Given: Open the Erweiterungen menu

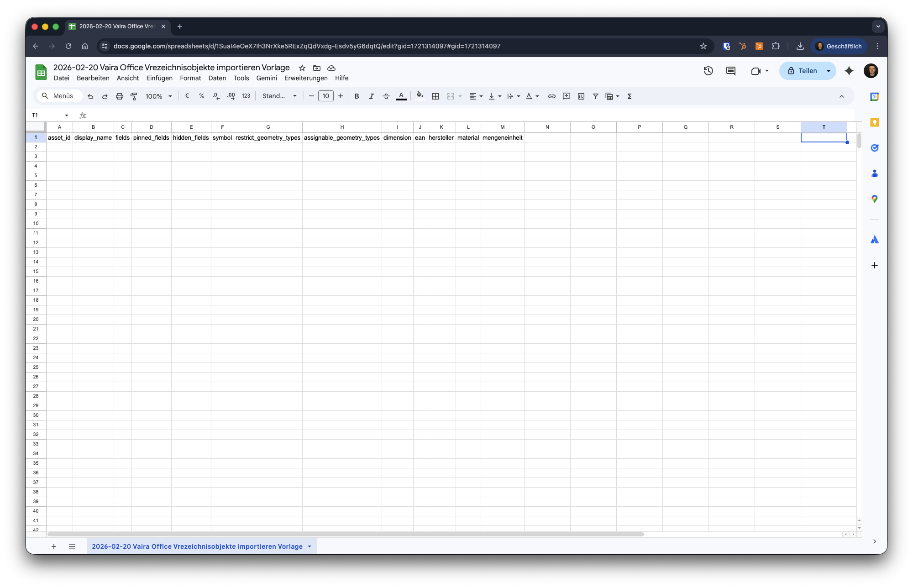Looking at the screenshot, I should point(305,78).
